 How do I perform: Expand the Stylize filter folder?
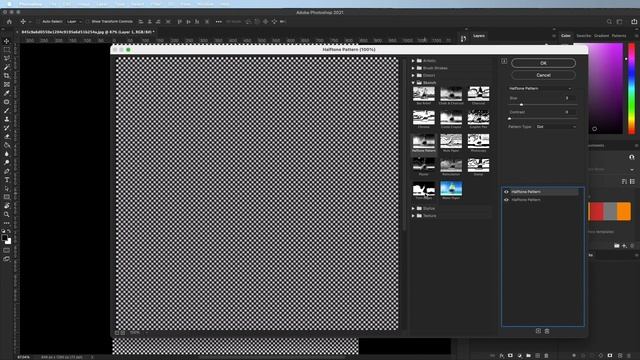(x=413, y=209)
